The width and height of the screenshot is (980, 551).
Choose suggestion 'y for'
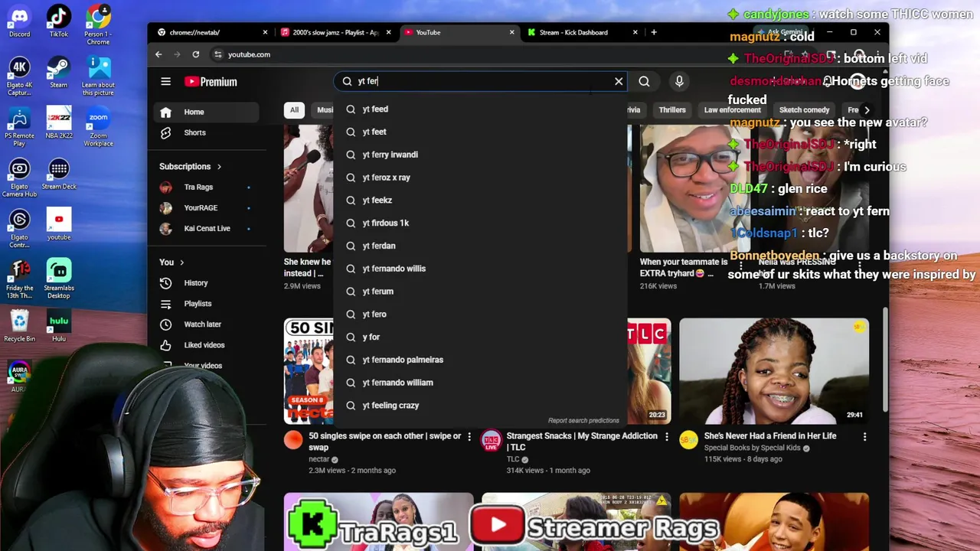click(480, 337)
